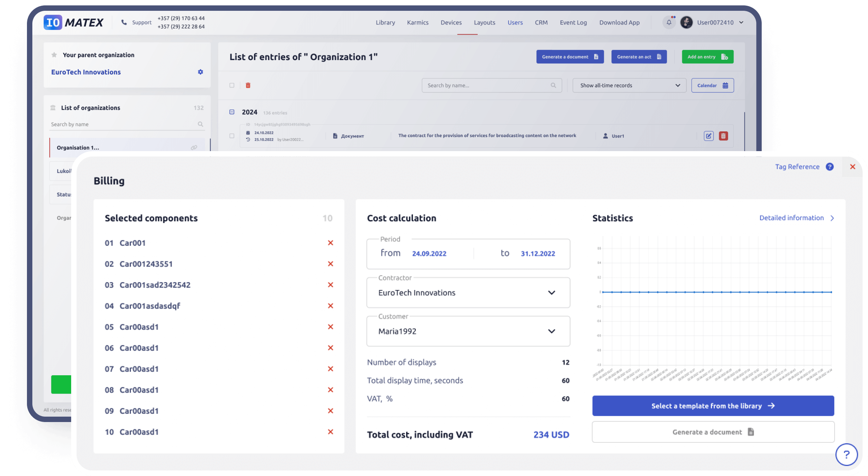The image size is (868, 476).
Task: Click the user avatar picture
Action: (x=686, y=22)
